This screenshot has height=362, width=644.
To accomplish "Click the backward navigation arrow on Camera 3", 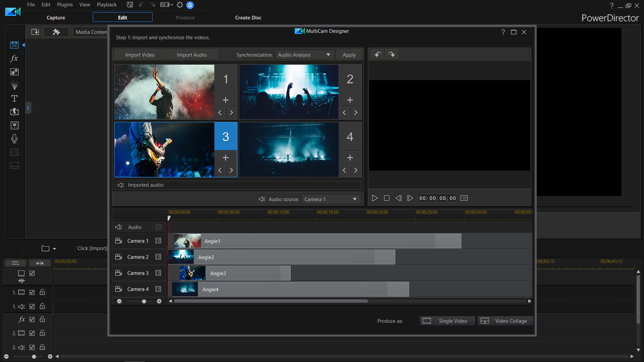I will 220,170.
